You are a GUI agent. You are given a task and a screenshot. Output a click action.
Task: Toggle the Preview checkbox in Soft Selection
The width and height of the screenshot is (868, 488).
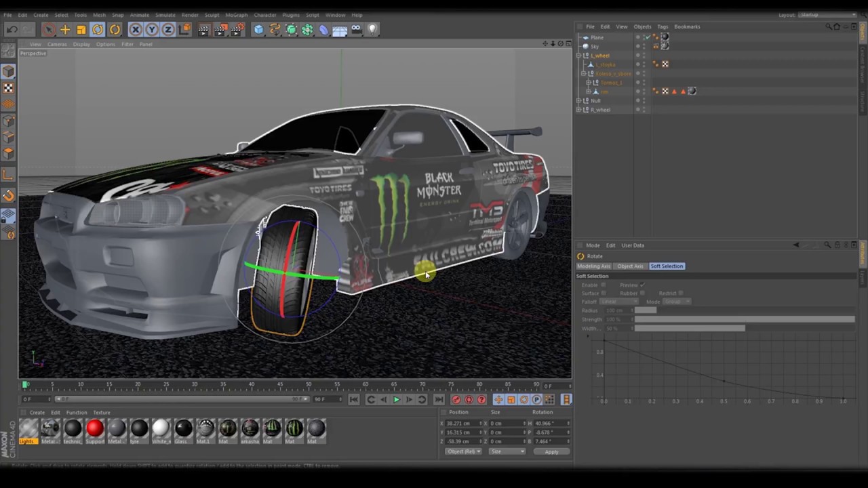642,285
